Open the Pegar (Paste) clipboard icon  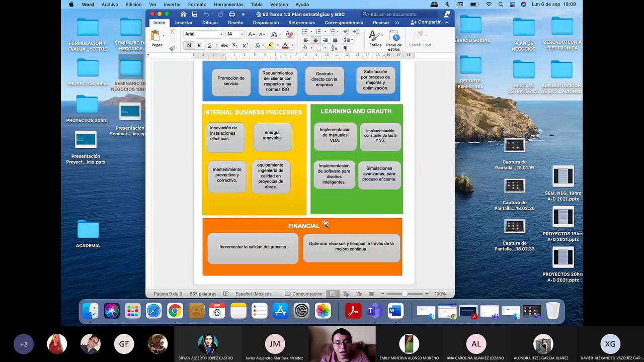(155, 35)
